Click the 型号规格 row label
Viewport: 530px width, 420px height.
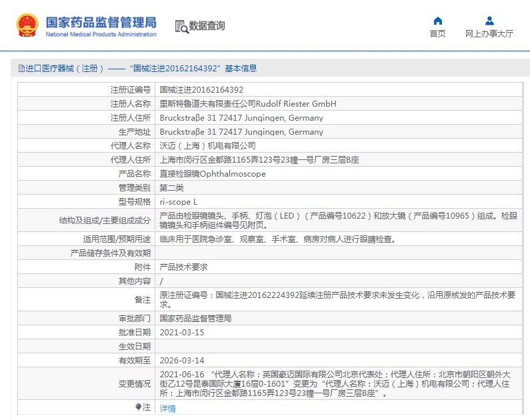[135, 202]
